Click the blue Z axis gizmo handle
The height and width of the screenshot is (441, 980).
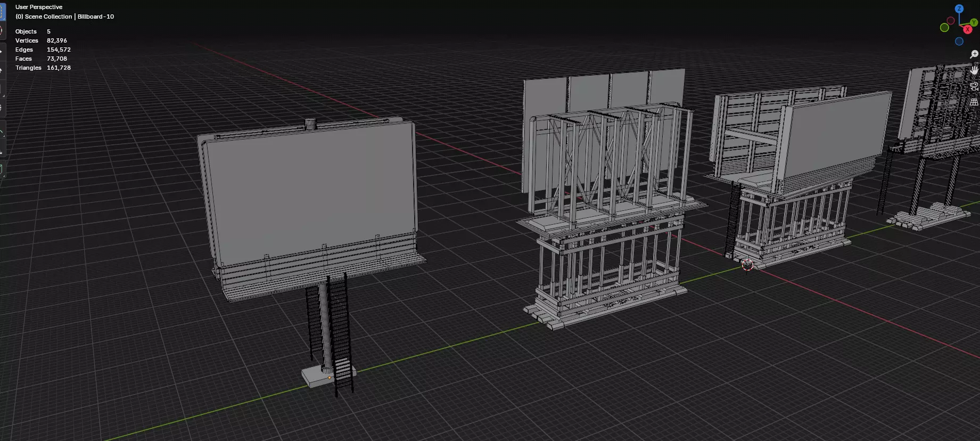click(959, 9)
